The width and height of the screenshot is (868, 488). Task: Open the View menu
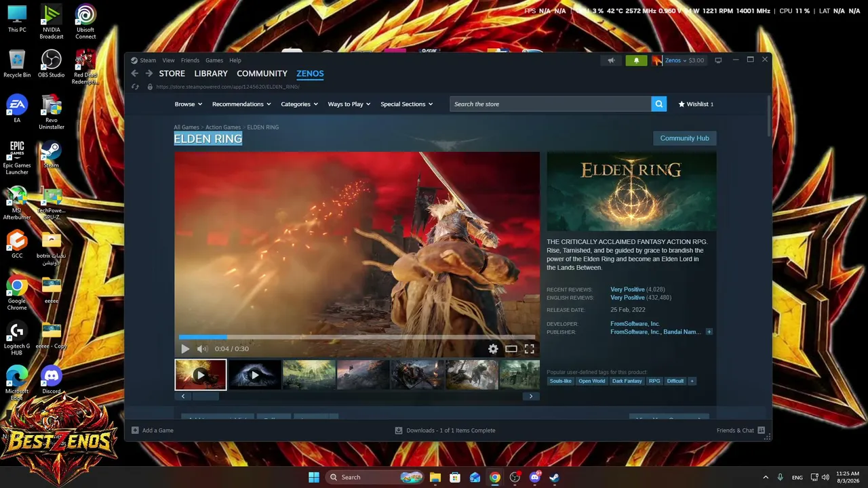(x=168, y=60)
